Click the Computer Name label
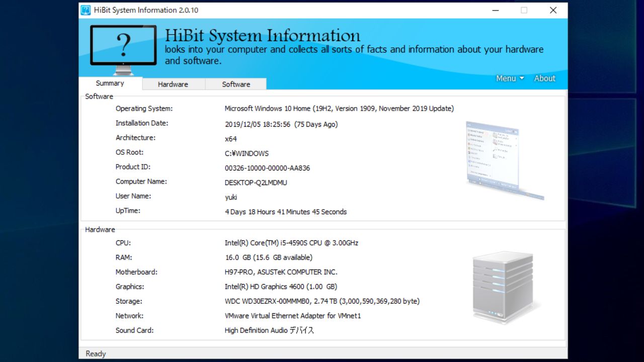644x362 pixels. pos(141,182)
